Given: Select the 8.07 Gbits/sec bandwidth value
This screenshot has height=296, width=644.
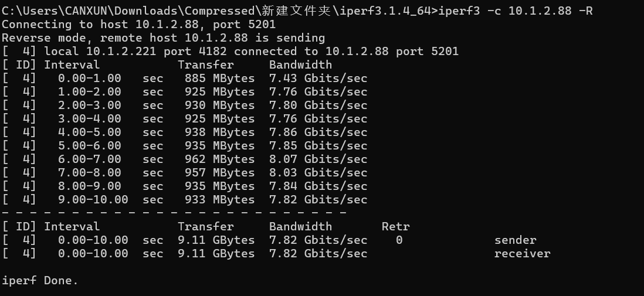Looking at the screenshot, I should point(318,159).
